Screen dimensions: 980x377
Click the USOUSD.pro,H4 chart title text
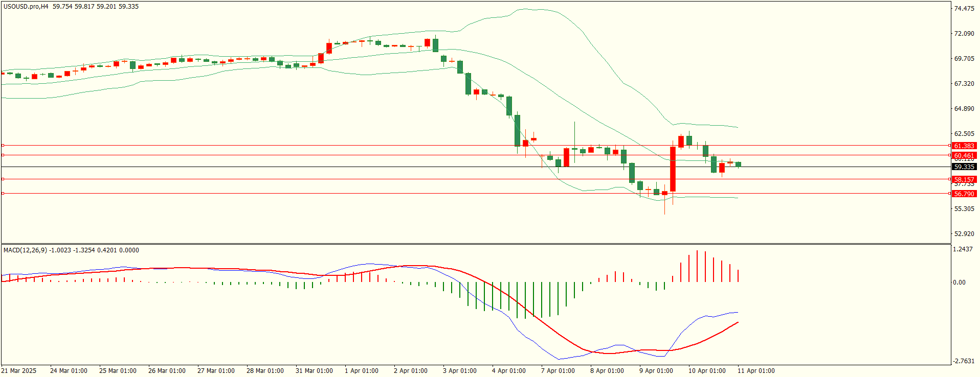click(26, 7)
